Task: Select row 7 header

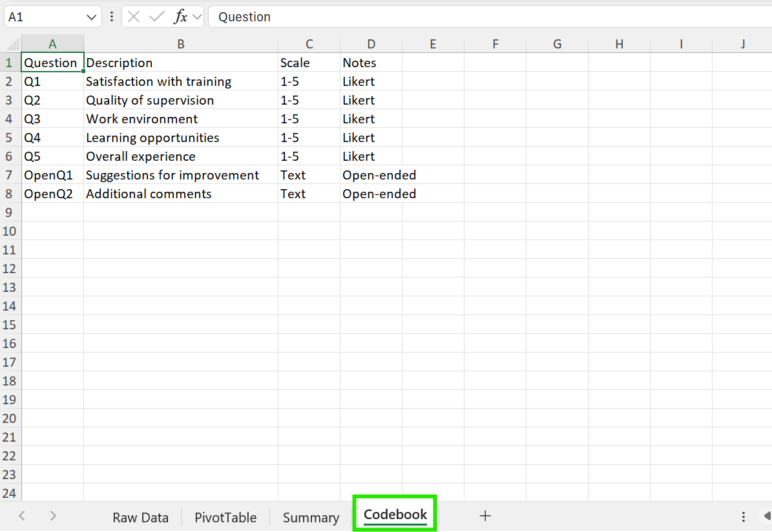Action: point(9,175)
